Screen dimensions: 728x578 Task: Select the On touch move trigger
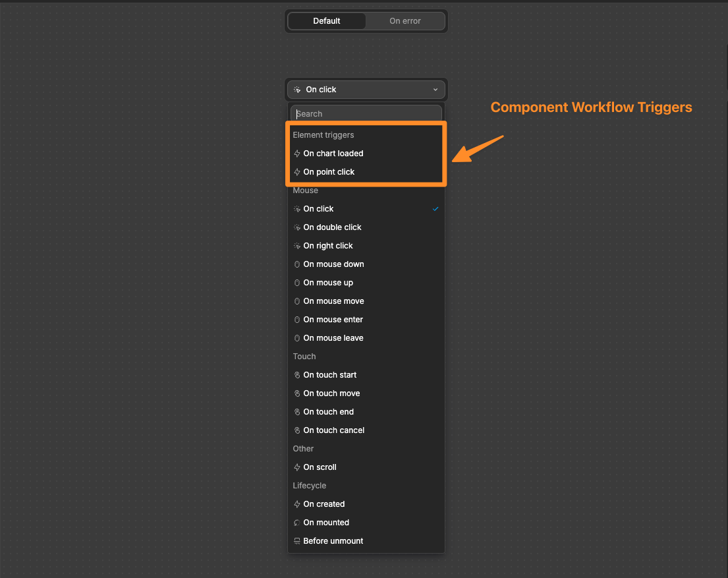point(331,393)
